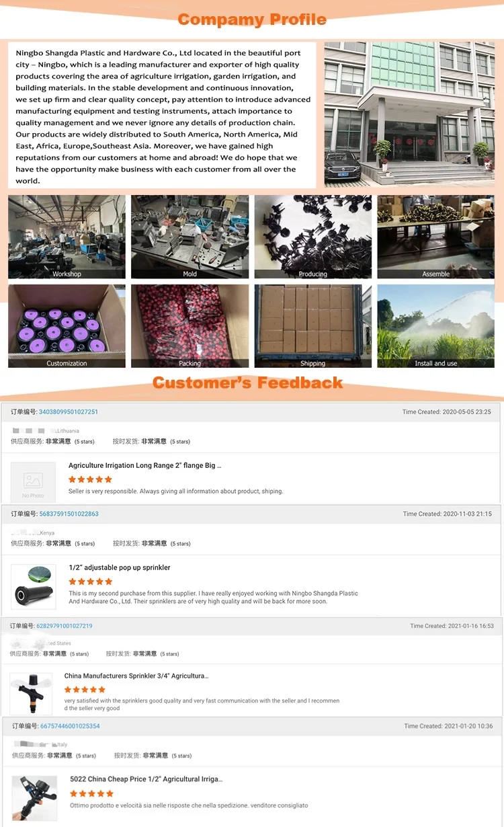The width and height of the screenshot is (504, 827).
Task: Open order number 66757446001025354
Action: click(70, 726)
